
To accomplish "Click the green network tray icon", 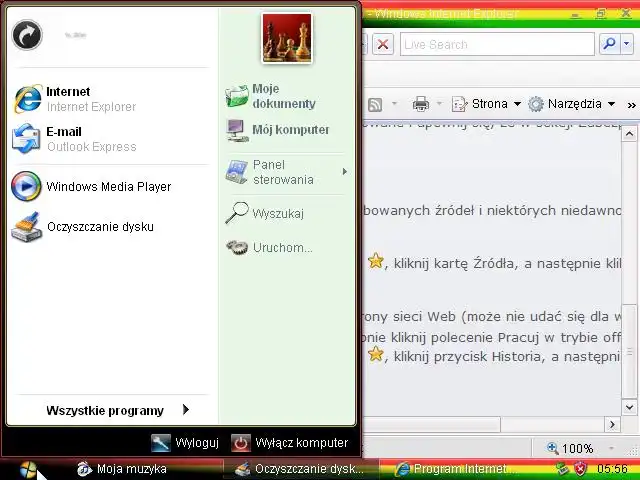I will click(564, 469).
